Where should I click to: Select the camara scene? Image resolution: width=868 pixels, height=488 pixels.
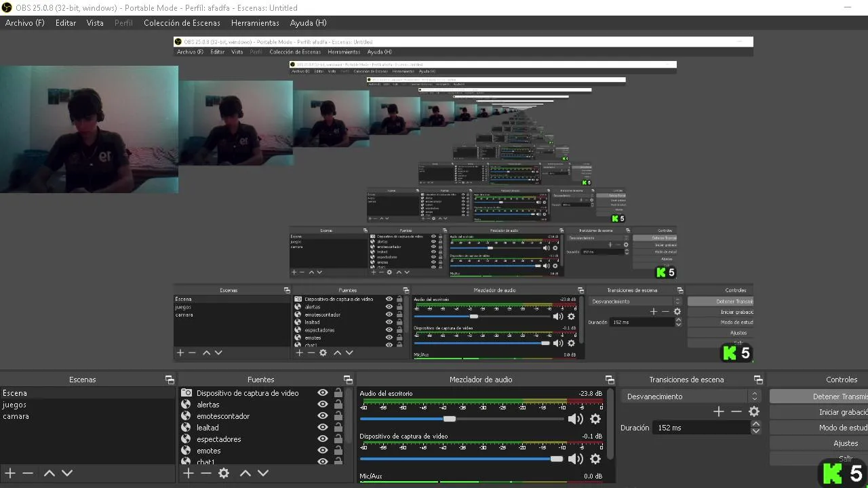coord(87,416)
